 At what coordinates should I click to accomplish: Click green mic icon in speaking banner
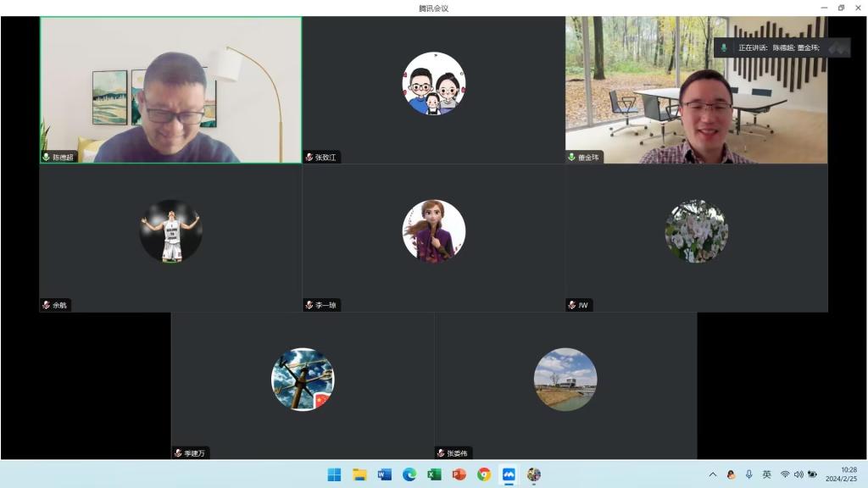(723, 48)
